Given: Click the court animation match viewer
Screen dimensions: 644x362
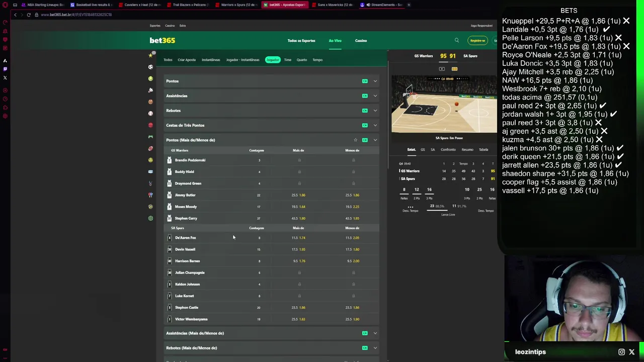Looking at the screenshot, I should pos(444,105).
